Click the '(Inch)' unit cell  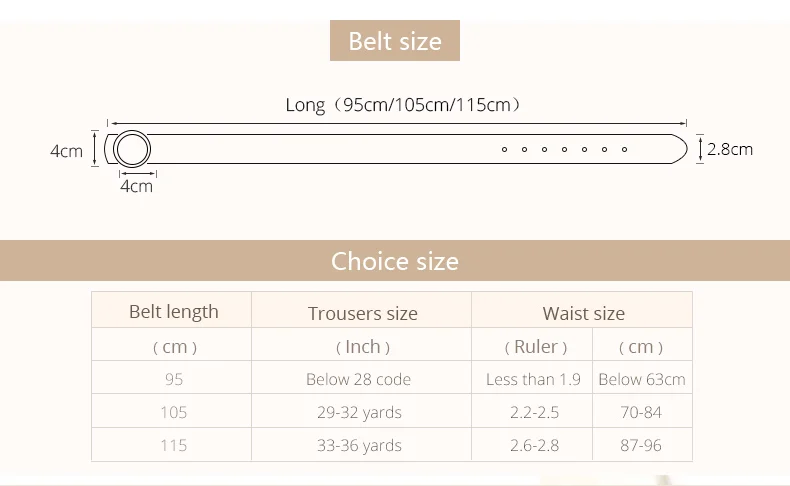[x=362, y=346]
